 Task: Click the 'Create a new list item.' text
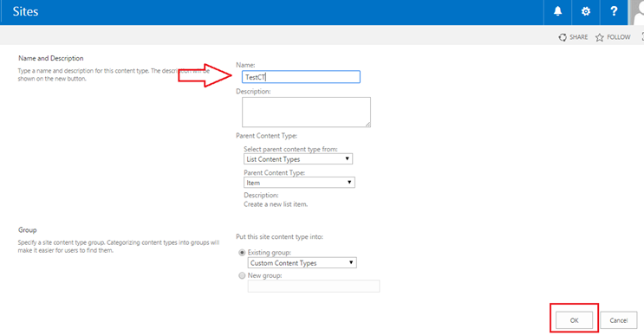(x=276, y=204)
